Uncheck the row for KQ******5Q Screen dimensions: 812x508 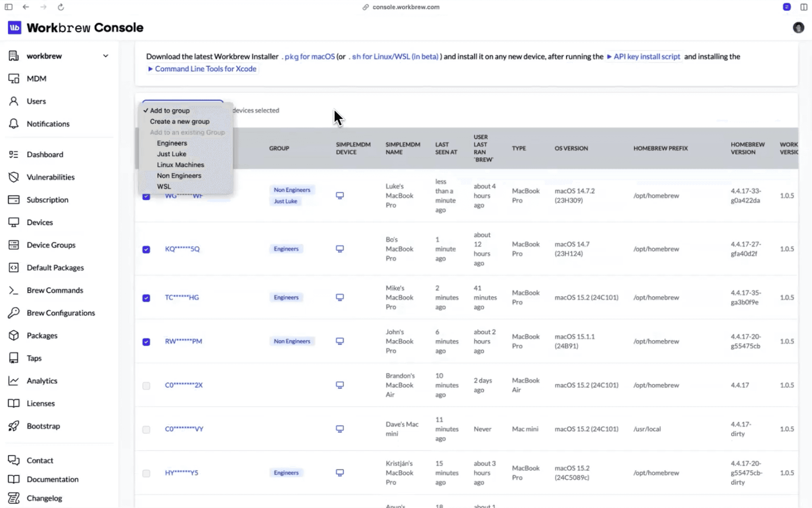(146, 250)
